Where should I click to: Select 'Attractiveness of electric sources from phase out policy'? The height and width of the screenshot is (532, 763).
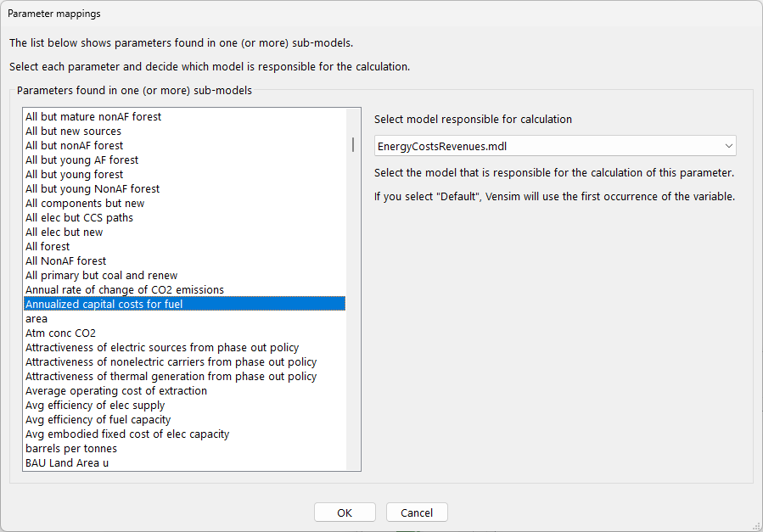click(x=160, y=347)
